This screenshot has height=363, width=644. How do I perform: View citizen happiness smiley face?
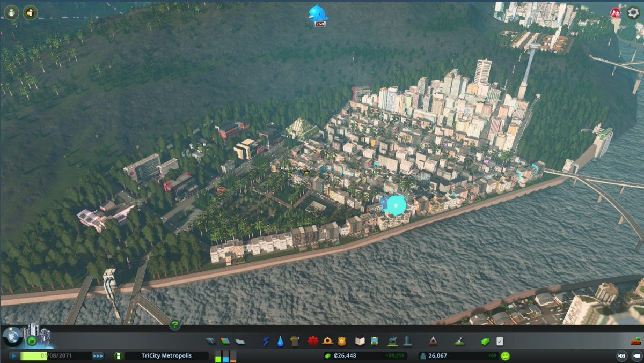click(x=505, y=355)
